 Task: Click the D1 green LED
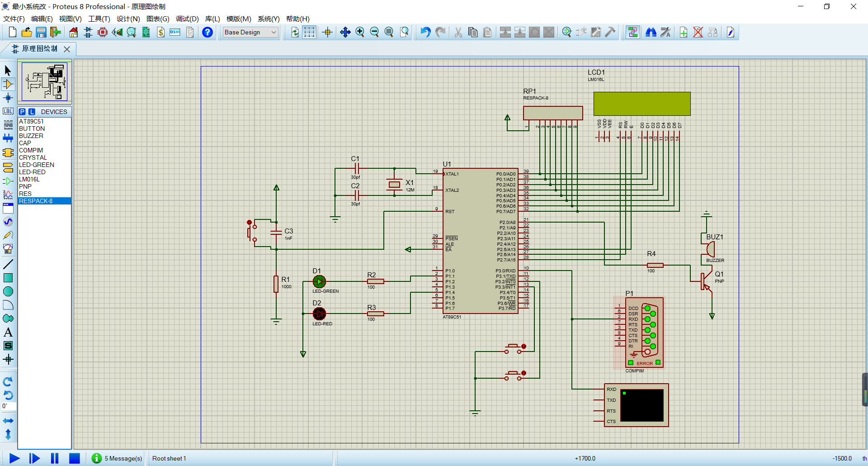click(x=319, y=281)
